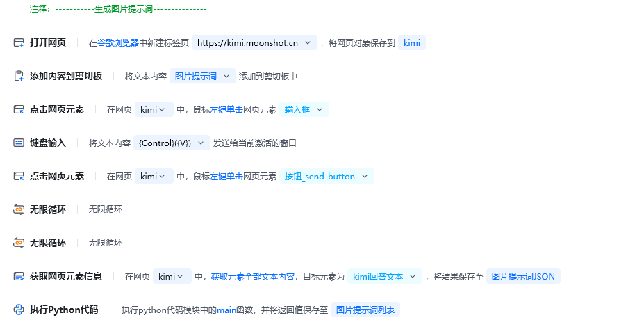Click 左键单击 link in the 输入框 step
644x329 pixels.
(226, 109)
